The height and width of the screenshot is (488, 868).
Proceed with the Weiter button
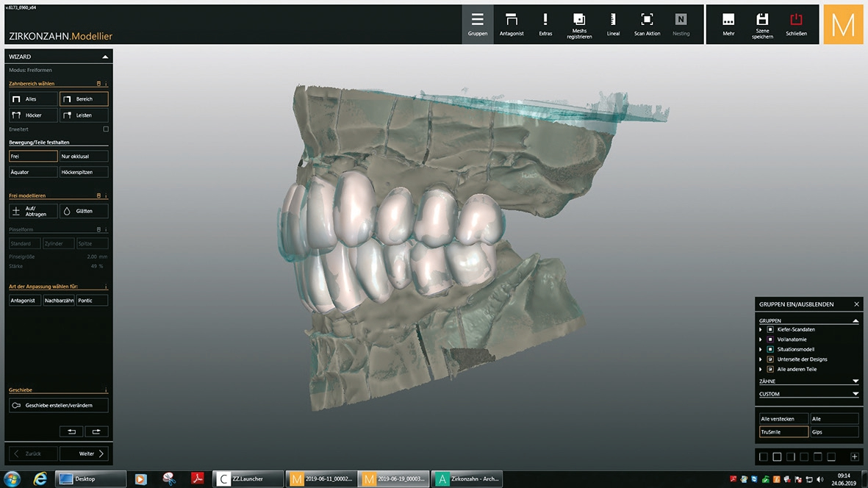point(84,453)
